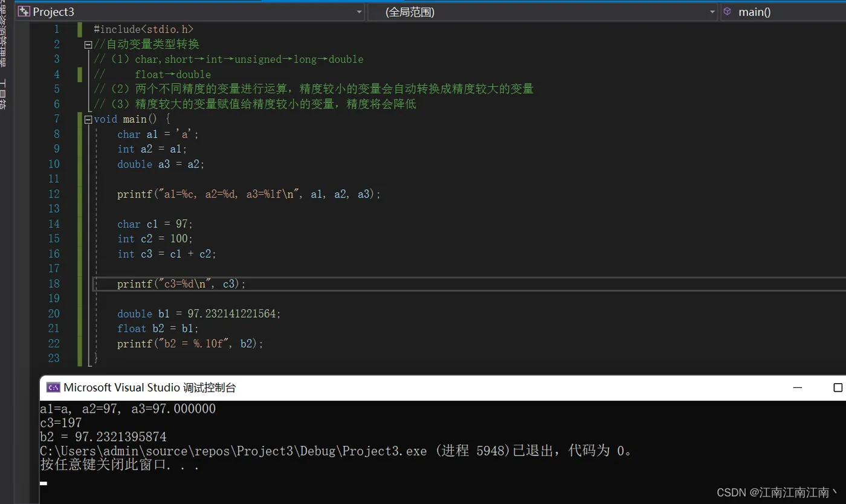The width and height of the screenshot is (846, 504).
Task: Click console output c3=197
Action: [61, 423]
